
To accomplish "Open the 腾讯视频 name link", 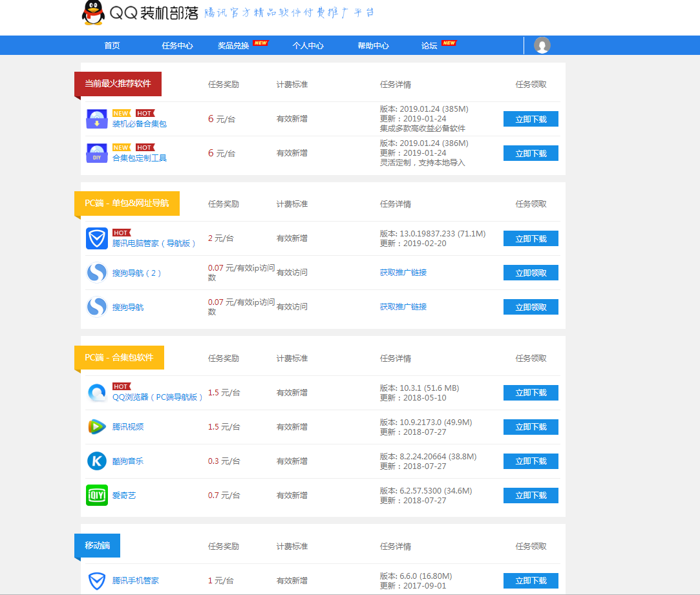I will (128, 427).
